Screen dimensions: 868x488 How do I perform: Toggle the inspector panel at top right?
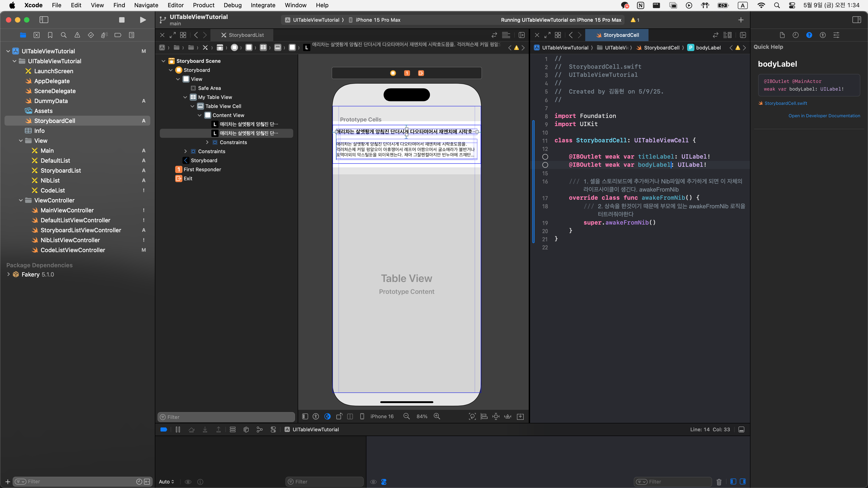tap(856, 20)
